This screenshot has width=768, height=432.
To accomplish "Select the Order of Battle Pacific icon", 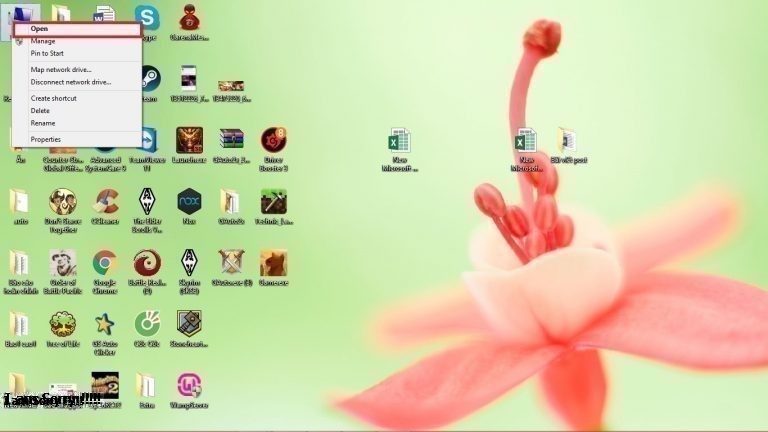I will tap(63, 263).
